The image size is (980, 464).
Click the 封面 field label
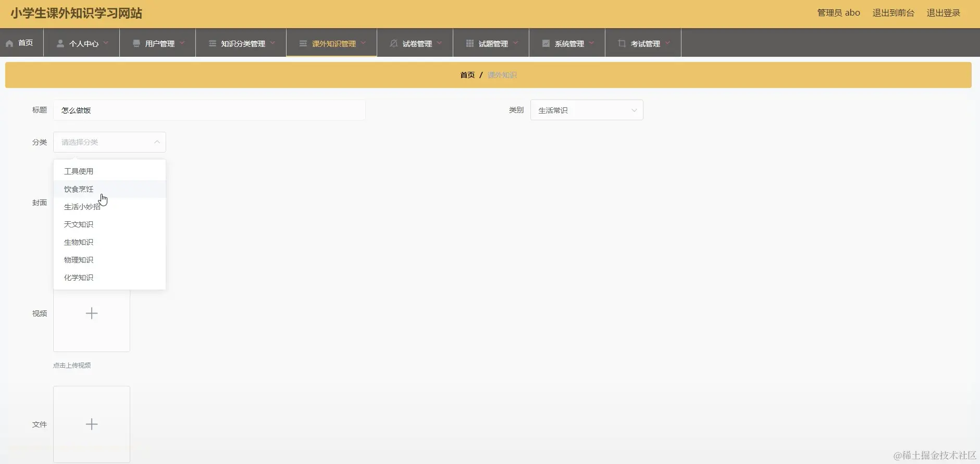[40, 203]
